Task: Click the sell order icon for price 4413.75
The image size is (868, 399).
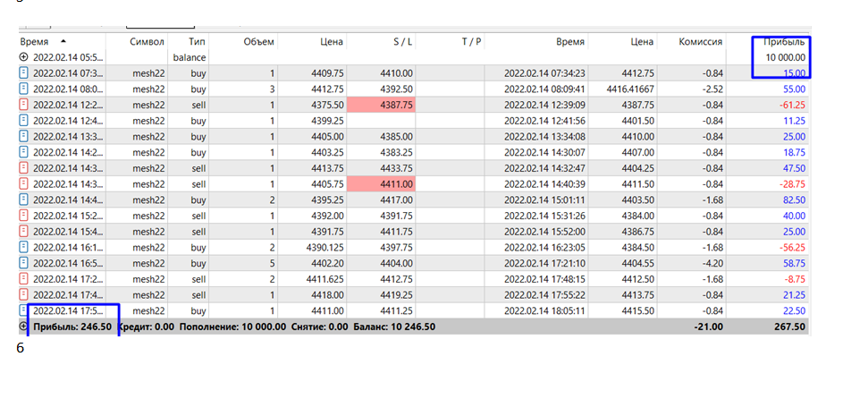Action: pos(23,168)
